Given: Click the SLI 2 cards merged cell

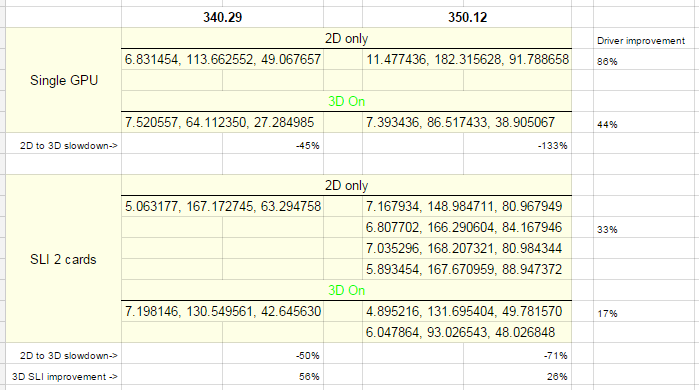Looking at the screenshot, I should click(x=63, y=259).
